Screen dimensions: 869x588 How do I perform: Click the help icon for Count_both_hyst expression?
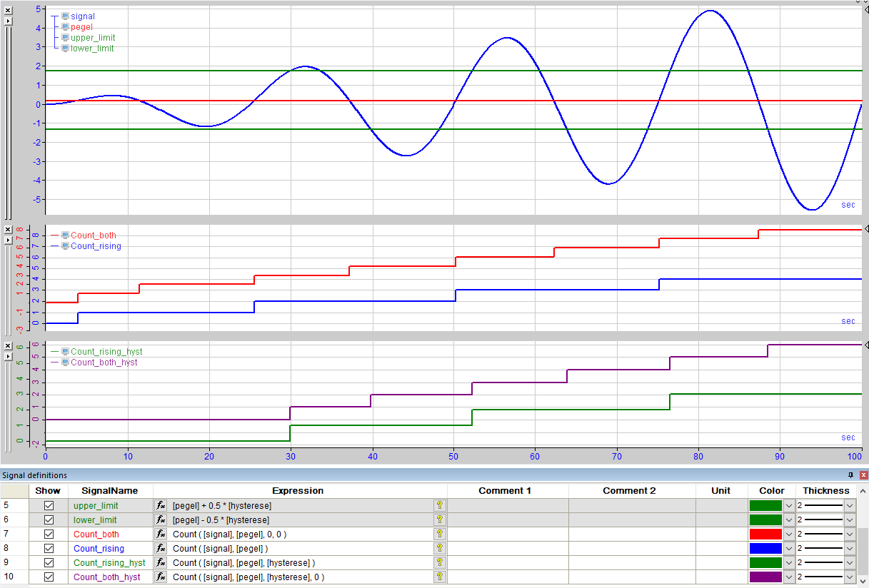440,577
